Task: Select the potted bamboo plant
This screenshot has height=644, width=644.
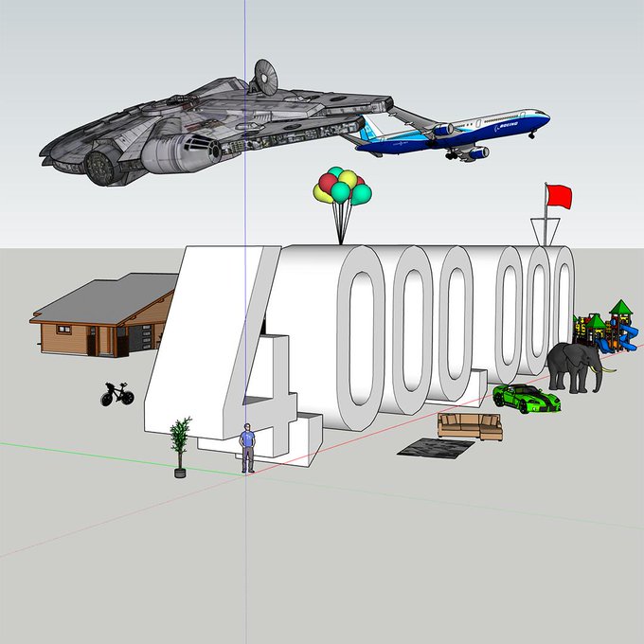Action: tap(180, 447)
